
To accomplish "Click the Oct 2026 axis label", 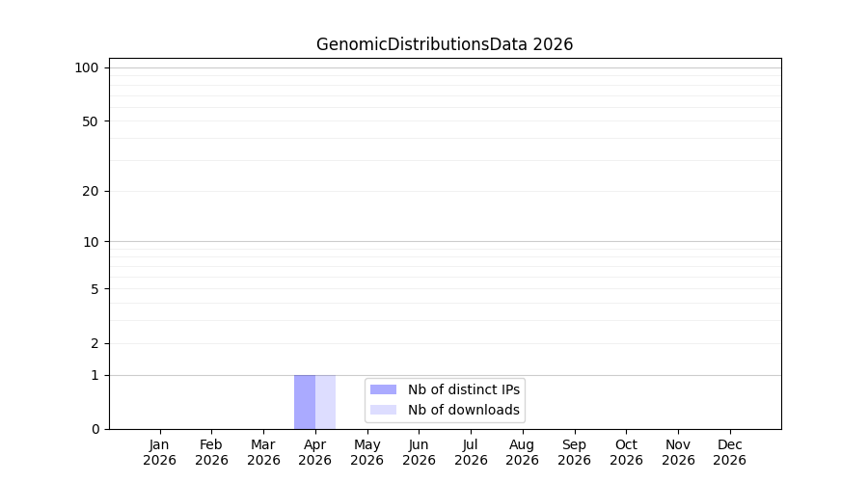I will (626, 452).
